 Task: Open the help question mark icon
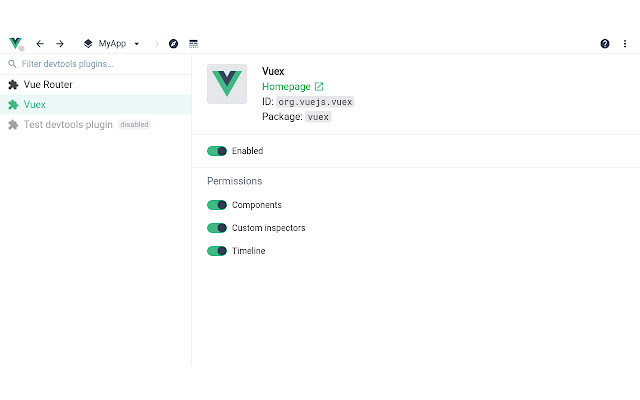tap(605, 44)
